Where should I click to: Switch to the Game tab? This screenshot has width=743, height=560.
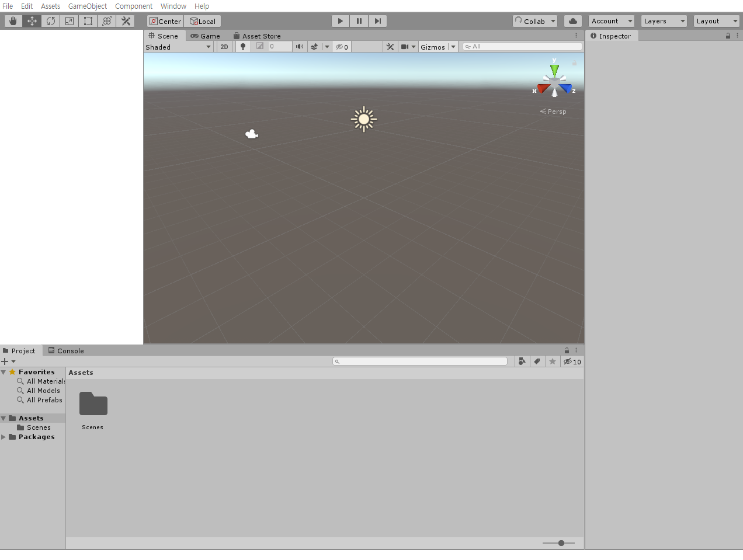[x=206, y=36]
